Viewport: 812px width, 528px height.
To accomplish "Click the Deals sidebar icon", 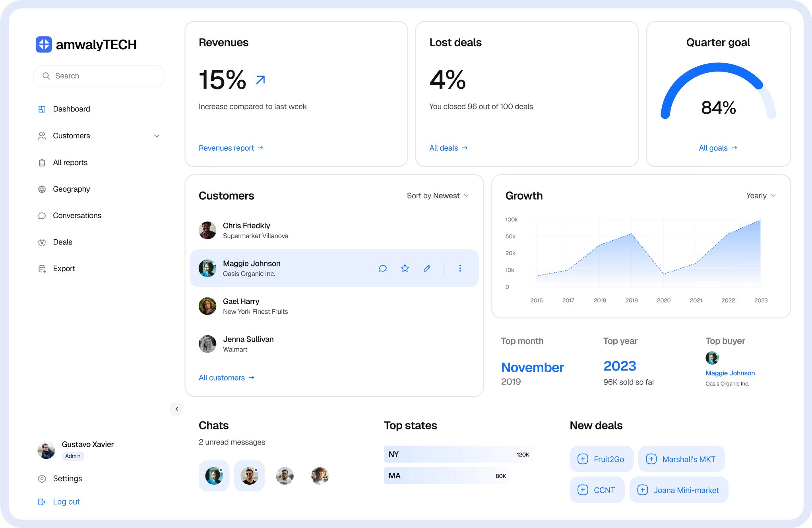I will [42, 242].
